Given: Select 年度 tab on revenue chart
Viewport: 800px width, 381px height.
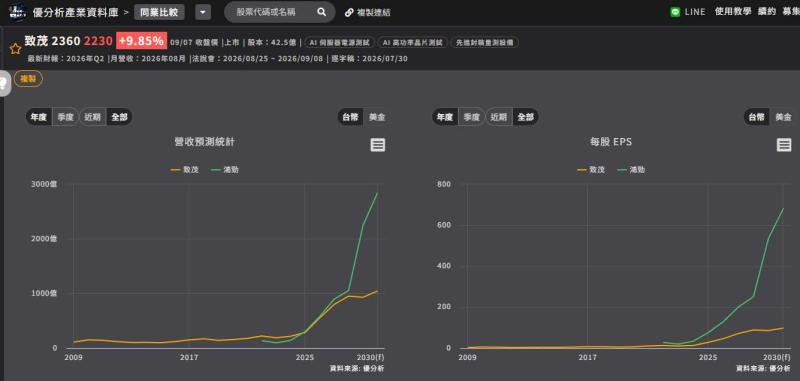Looking at the screenshot, I should coord(39,117).
